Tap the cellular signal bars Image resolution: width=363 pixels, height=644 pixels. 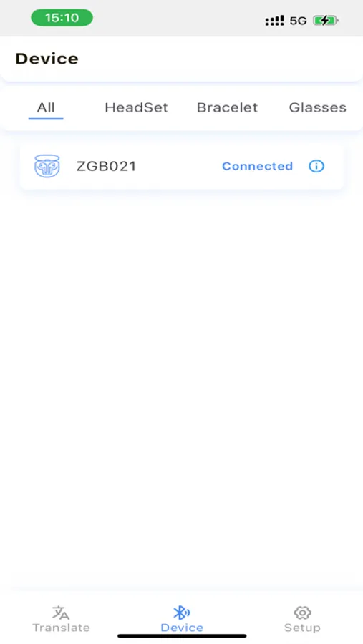point(274,21)
